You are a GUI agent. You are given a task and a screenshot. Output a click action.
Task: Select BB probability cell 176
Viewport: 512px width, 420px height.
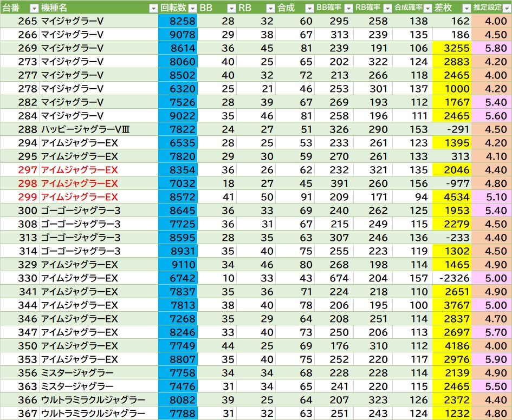pyautogui.click(x=334, y=346)
